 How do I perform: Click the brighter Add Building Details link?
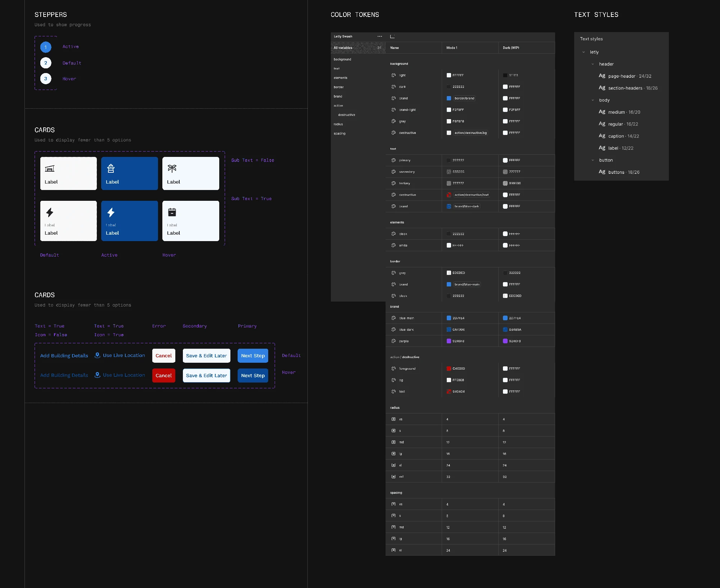pyautogui.click(x=64, y=356)
